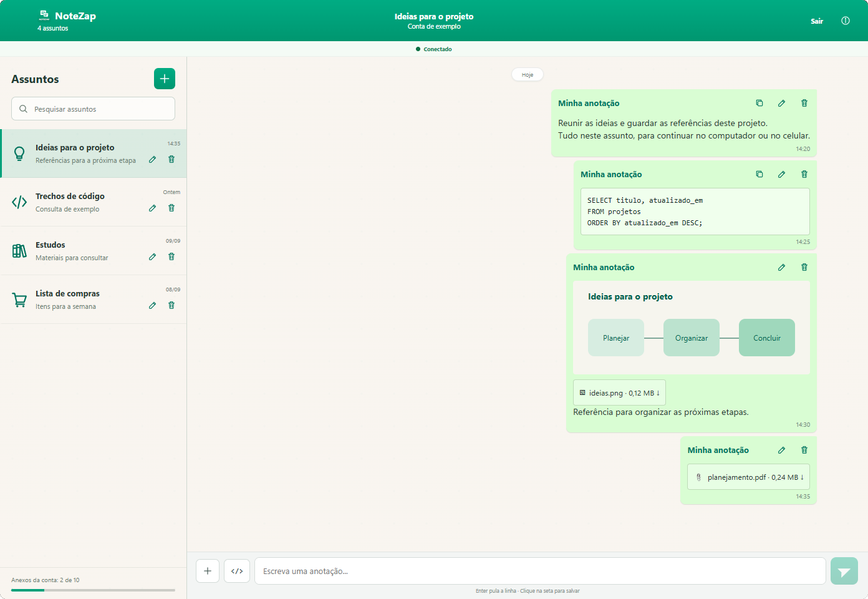This screenshot has width=868, height=599.
Task: Download the planejamento.pdf attachment
Action: (748, 477)
